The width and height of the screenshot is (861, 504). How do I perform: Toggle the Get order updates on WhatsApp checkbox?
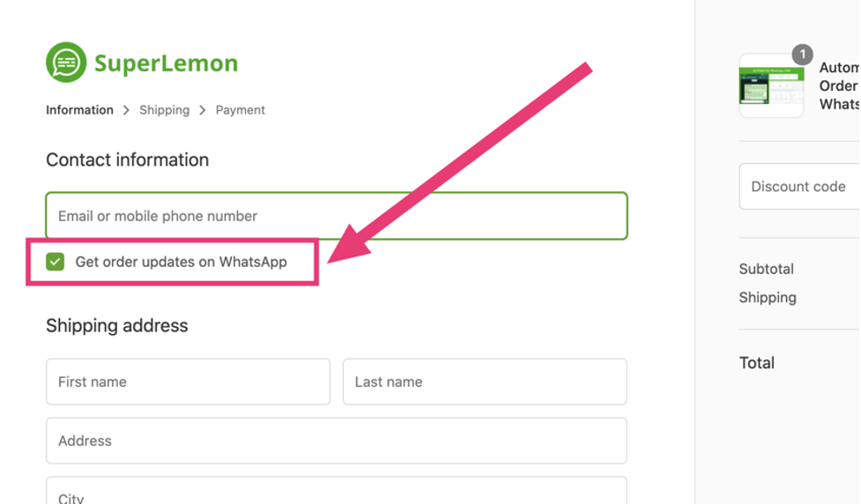click(55, 262)
